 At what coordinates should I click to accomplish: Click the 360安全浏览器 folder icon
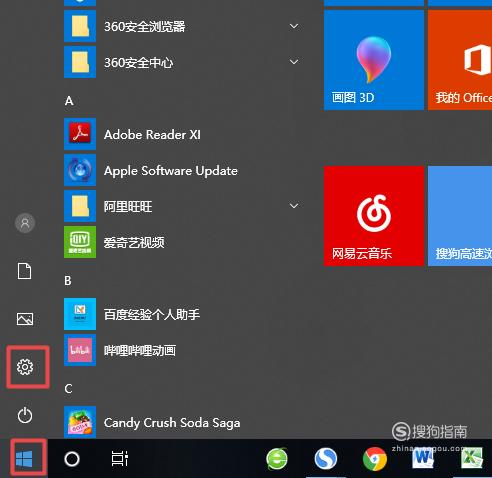click(80, 26)
